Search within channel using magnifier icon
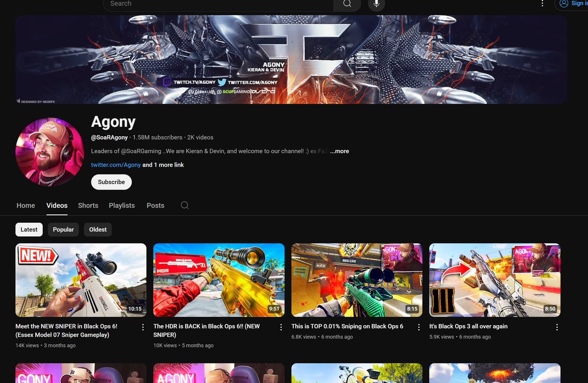 click(x=185, y=205)
